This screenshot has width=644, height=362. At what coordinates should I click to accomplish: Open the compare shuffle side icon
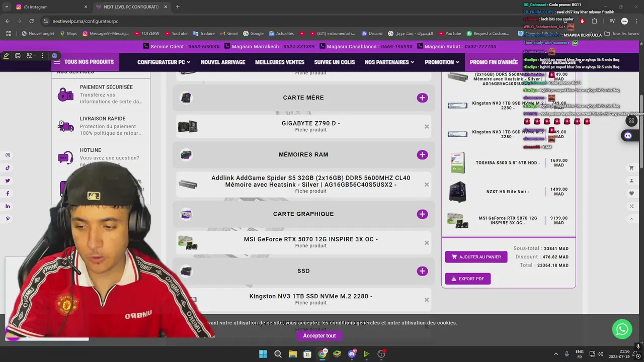[x=631, y=206]
